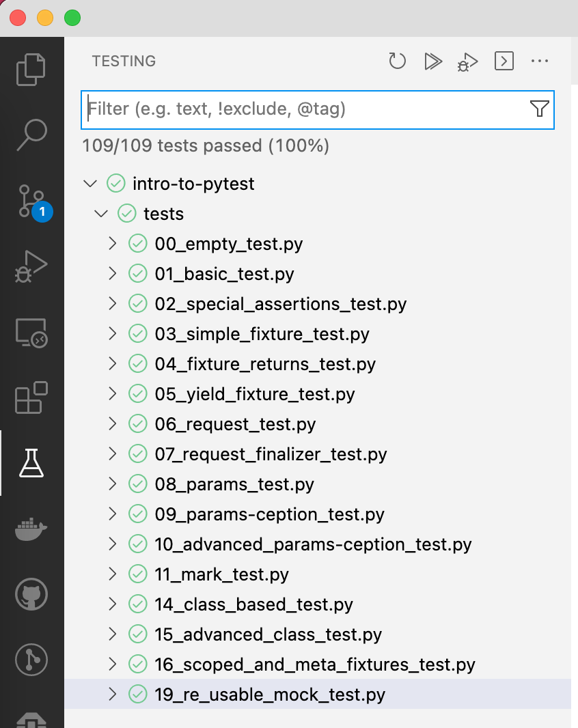Open the Extensions icon
This screenshot has width=578, height=728.
31,398
